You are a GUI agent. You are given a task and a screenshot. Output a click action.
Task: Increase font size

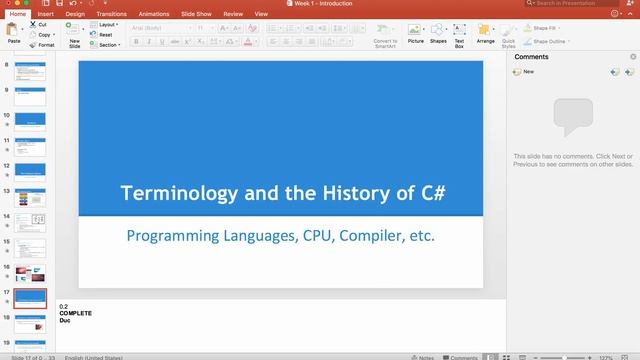(x=224, y=28)
